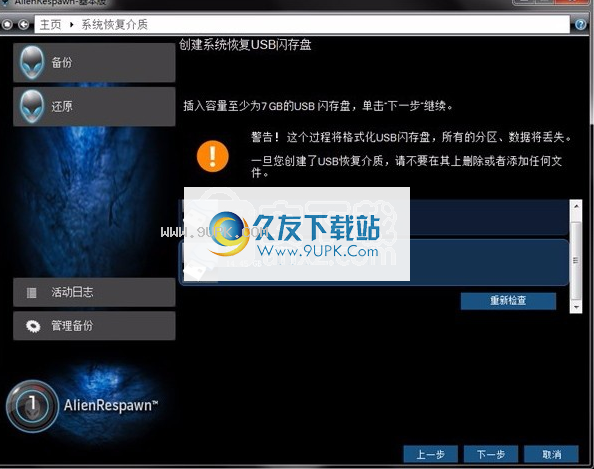Click the device list scrollbar up arrow
Screen dimensions: 594x469
pos(576,206)
